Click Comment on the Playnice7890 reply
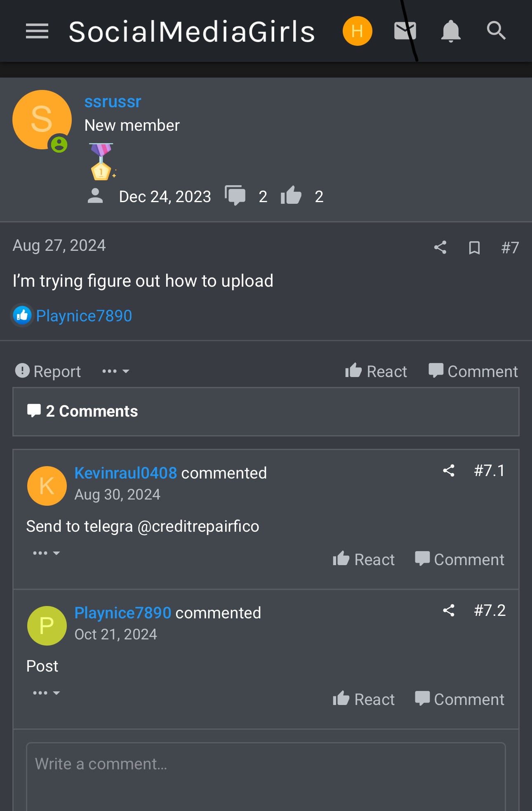This screenshot has height=811, width=532. coord(460,699)
